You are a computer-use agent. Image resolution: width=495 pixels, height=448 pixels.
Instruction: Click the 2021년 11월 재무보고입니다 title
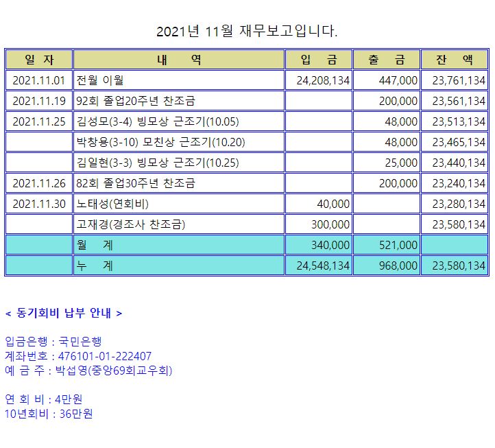point(247,31)
